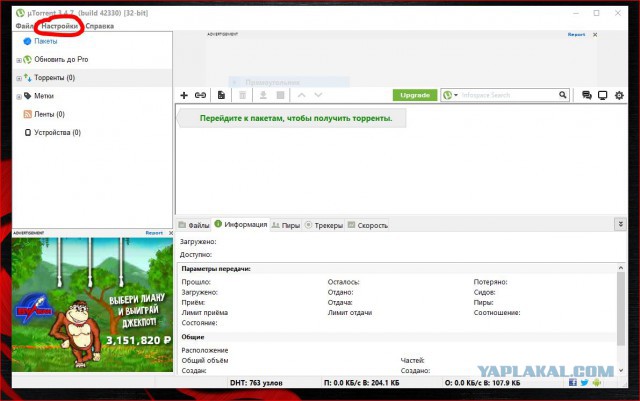Switch to the Информация tab
This screenshot has height=401, width=640.
coord(241,224)
